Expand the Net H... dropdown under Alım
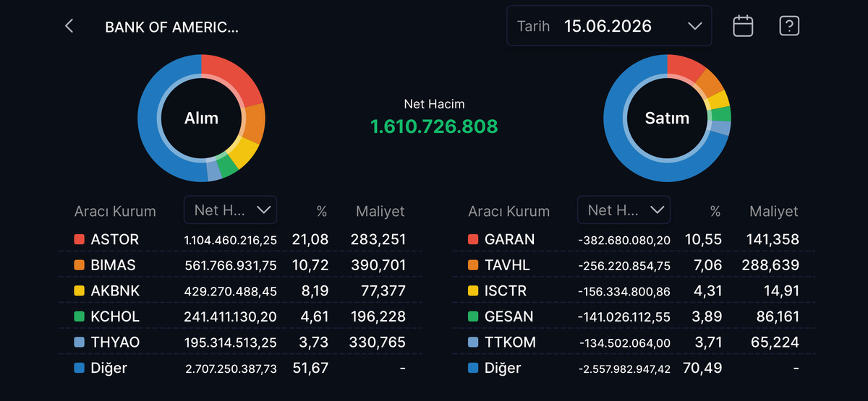Viewport: 868px width, 401px height. tap(230, 210)
